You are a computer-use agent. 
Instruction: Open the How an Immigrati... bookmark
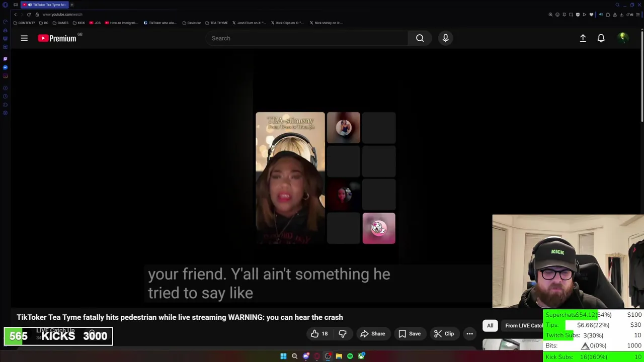[x=121, y=23]
